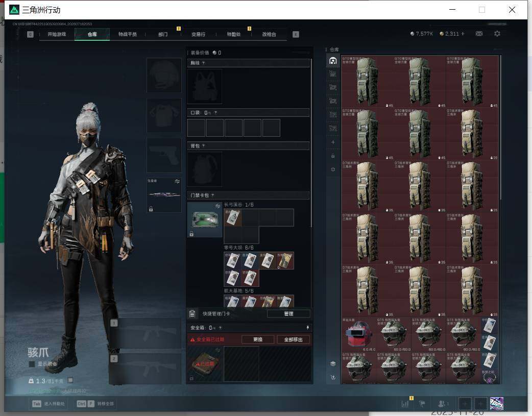Click the help mark beside 口袋

[x=215, y=112]
